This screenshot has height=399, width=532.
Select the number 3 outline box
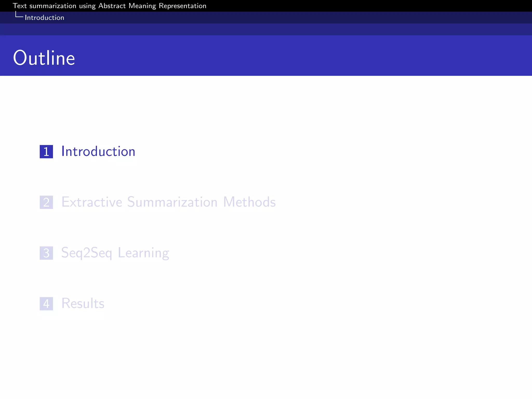point(46,253)
